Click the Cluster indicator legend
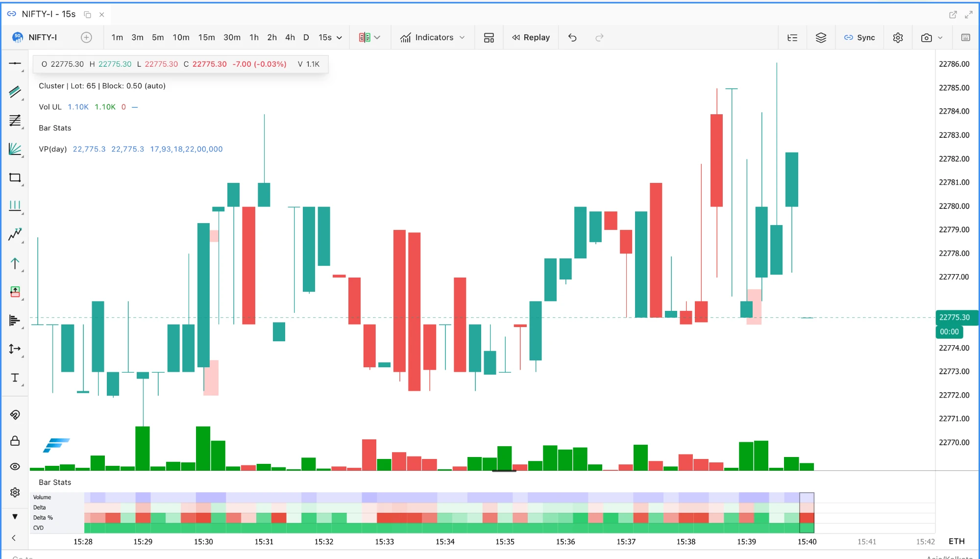 point(102,86)
